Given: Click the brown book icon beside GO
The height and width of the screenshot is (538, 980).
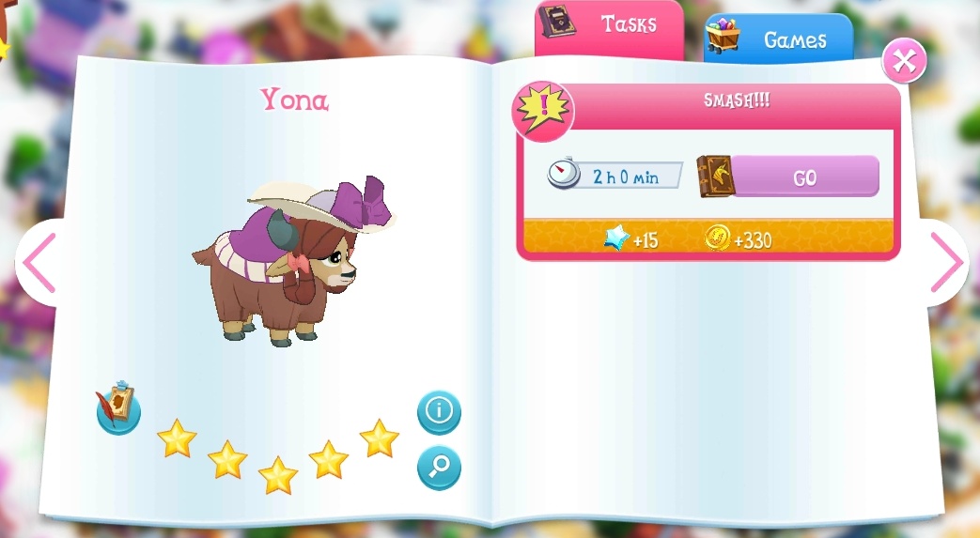Looking at the screenshot, I should point(716,177).
